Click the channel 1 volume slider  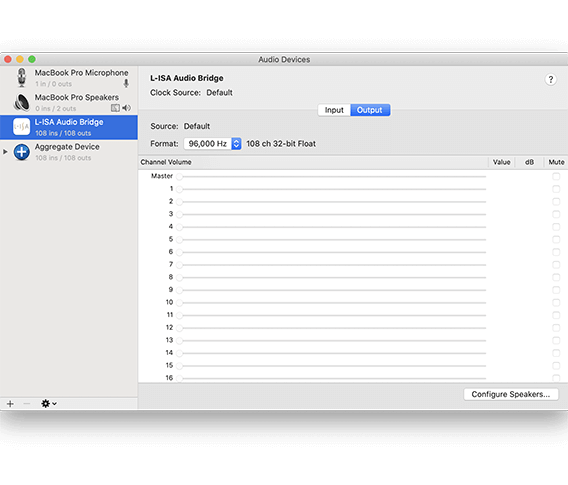point(331,189)
